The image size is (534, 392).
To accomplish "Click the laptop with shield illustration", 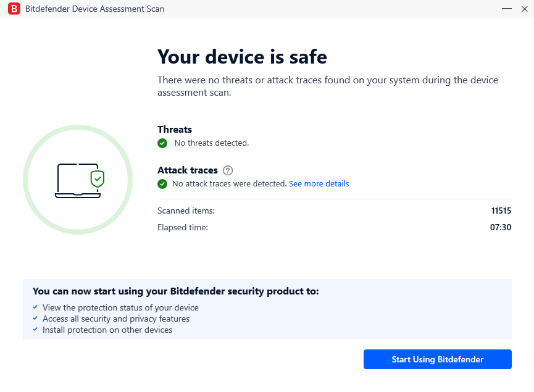I will (x=80, y=180).
